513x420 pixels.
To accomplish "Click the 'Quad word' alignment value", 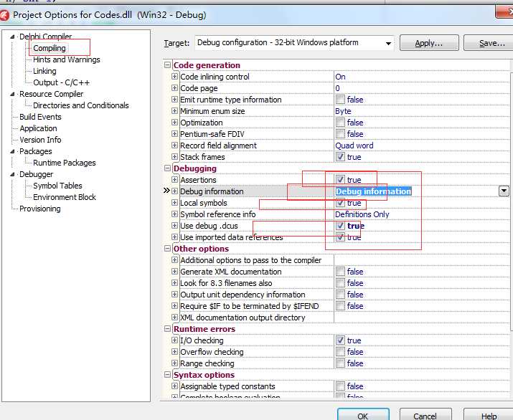I will 354,145.
